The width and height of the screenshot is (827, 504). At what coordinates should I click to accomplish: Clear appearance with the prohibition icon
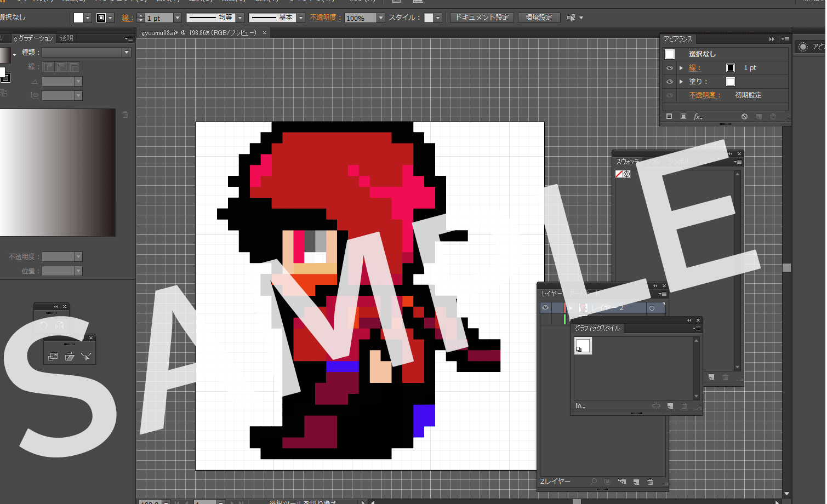click(744, 117)
